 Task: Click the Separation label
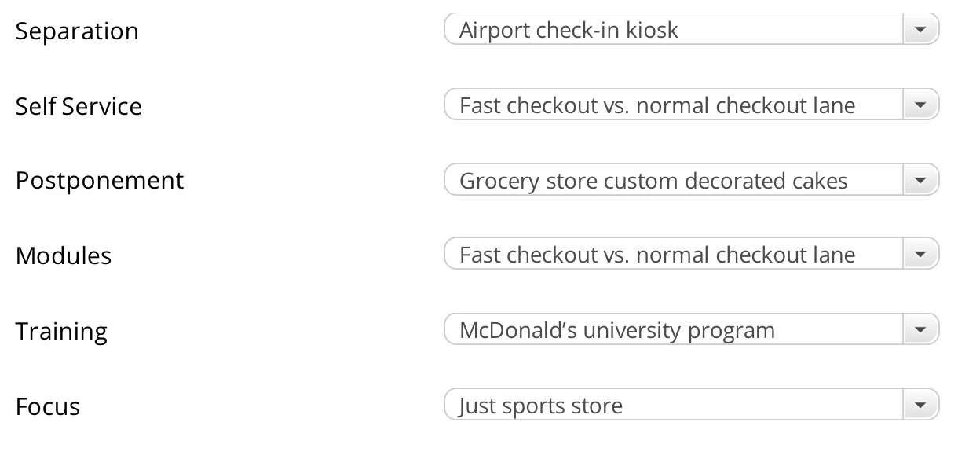click(76, 31)
